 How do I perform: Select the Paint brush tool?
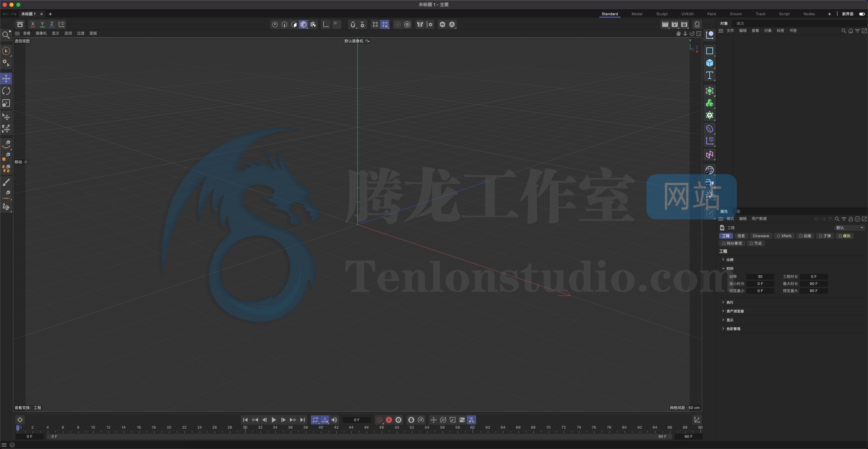[6, 182]
